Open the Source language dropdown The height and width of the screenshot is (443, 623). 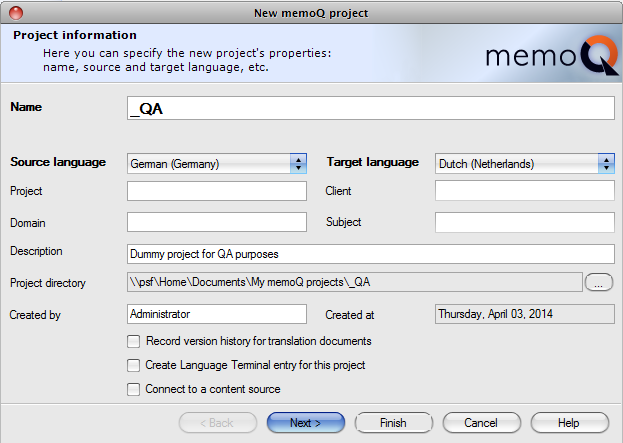pos(216,163)
